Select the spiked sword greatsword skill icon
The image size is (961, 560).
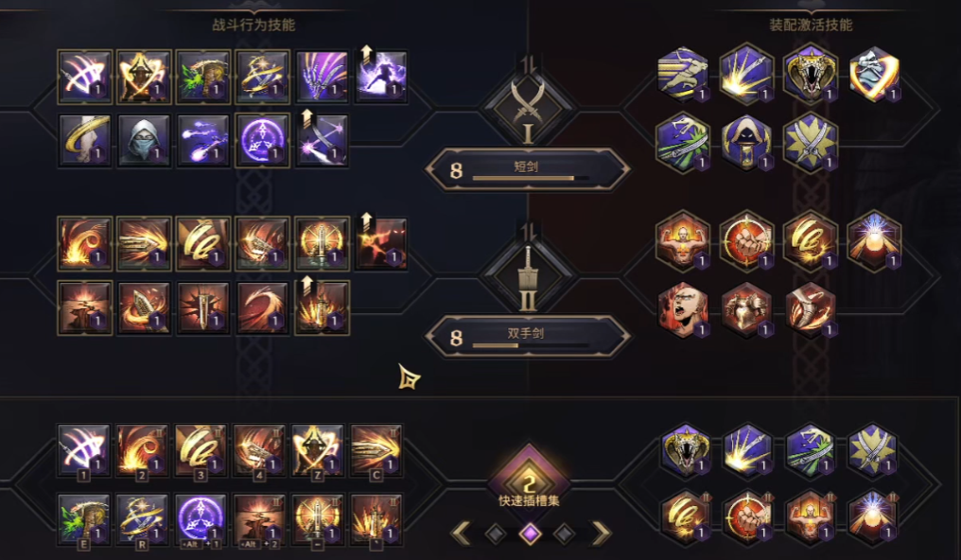pos(202,307)
